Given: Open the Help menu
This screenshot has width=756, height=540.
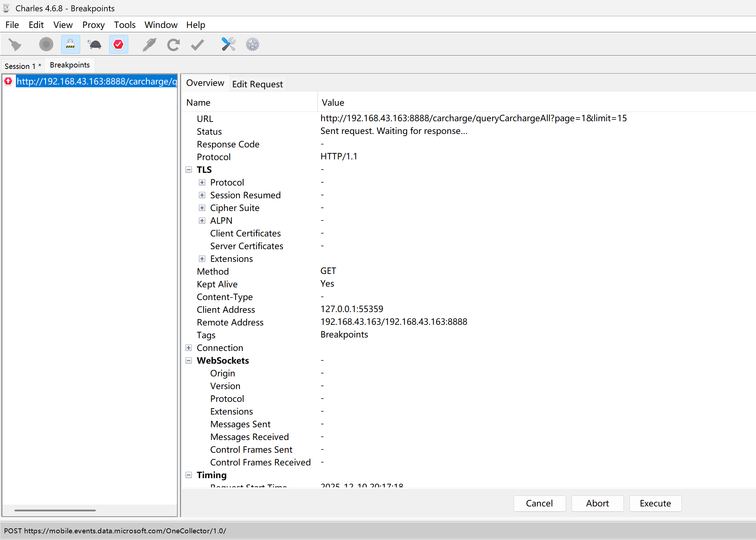Looking at the screenshot, I should pos(196,25).
